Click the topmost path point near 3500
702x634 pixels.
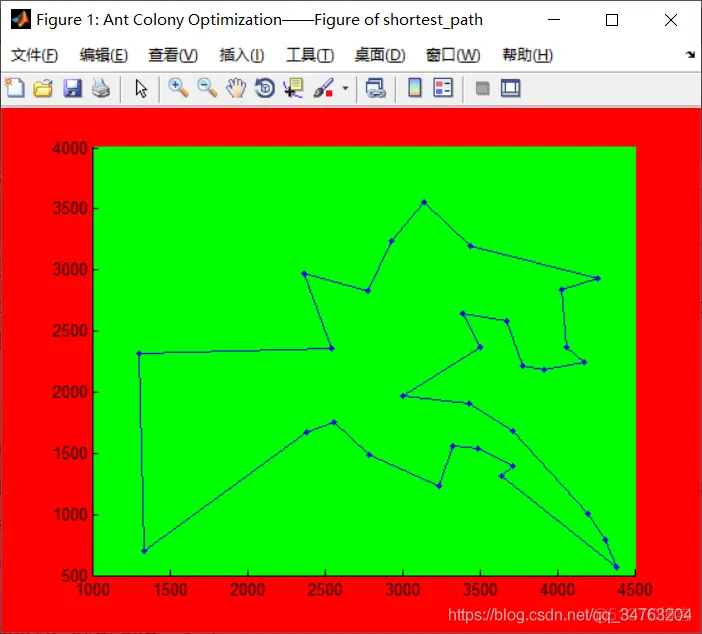[x=424, y=202]
